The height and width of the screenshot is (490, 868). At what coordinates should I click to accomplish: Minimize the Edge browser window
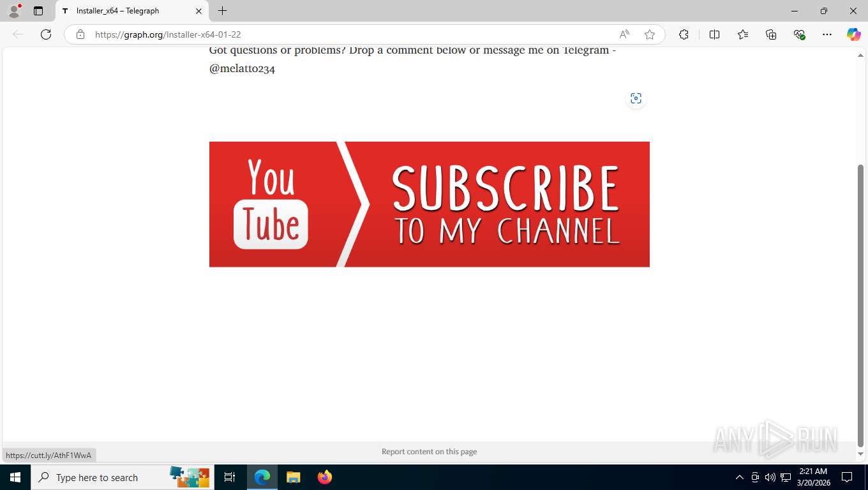click(795, 11)
